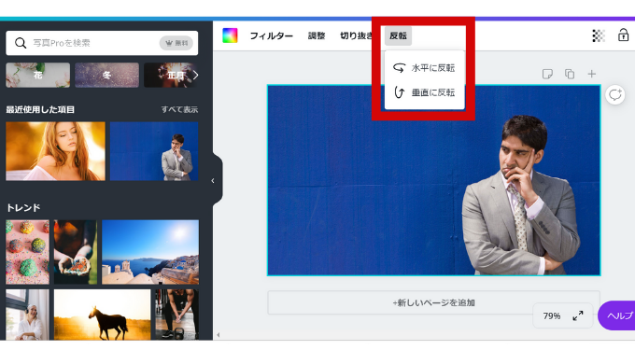Click the 反転 flip button

click(x=398, y=36)
